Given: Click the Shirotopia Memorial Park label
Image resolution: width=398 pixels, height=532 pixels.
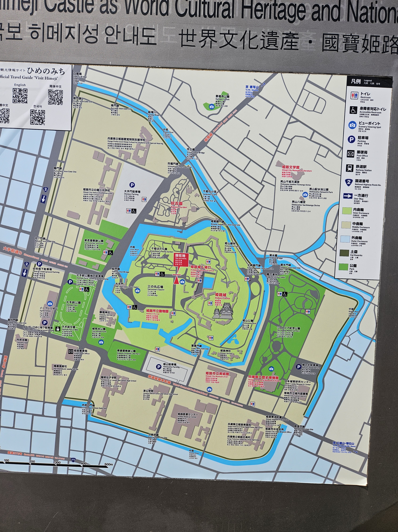Looking at the screenshot, I should pyautogui.click(x=288, y=331).
